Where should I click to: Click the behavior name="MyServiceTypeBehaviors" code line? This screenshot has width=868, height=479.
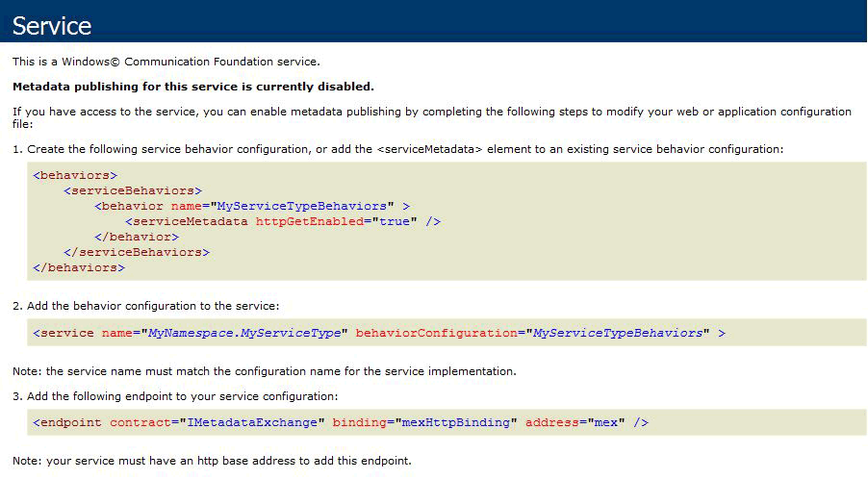click(x=252, y=206)
